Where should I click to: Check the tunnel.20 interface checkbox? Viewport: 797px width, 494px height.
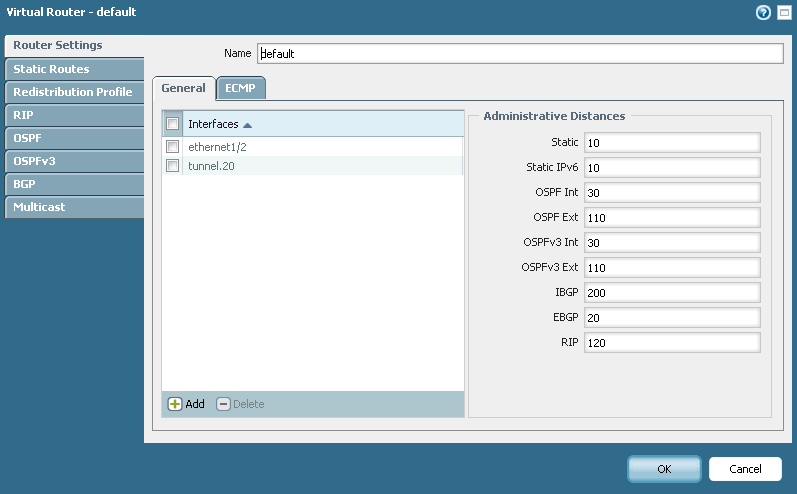tap(172, 166)
